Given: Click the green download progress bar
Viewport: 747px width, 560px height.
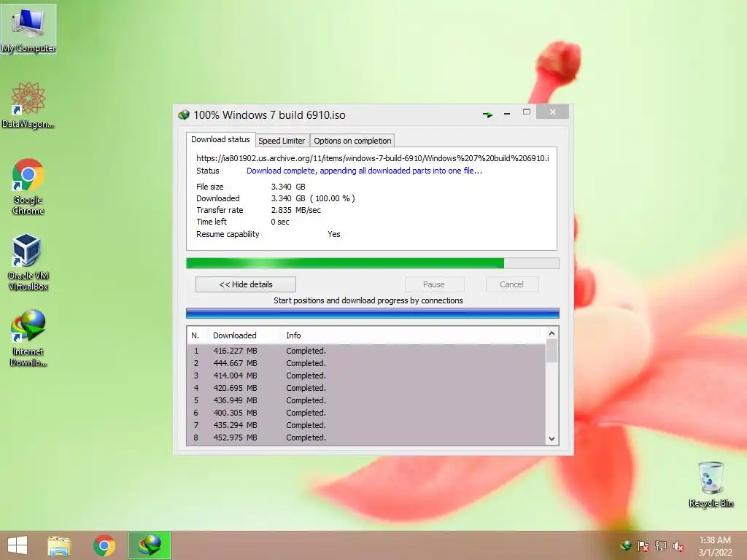Looking at the screenshot, I should (373, 263).
